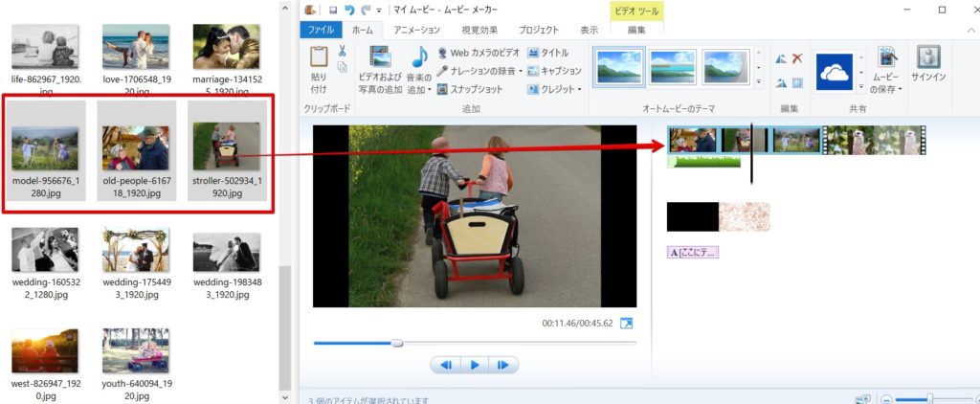Click the red X remove icon

click(x=797, y=58)
